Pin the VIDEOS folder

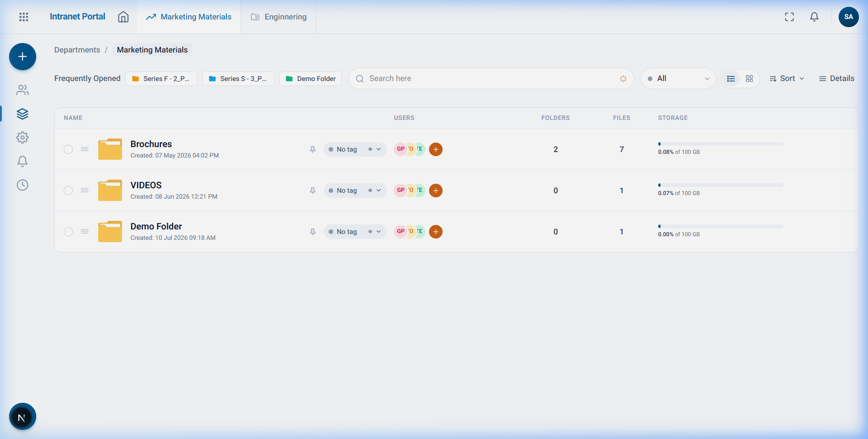[312, 191]
